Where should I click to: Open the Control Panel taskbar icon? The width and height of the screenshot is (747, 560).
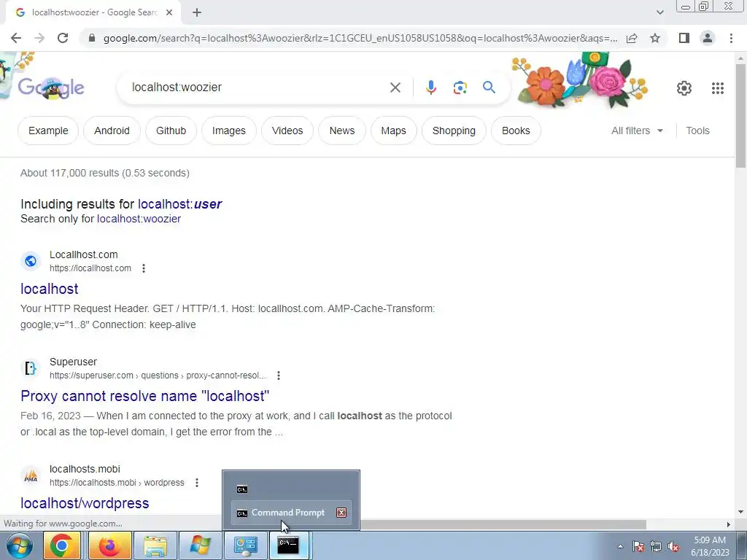pyautogui.click(x=246, y=545)
